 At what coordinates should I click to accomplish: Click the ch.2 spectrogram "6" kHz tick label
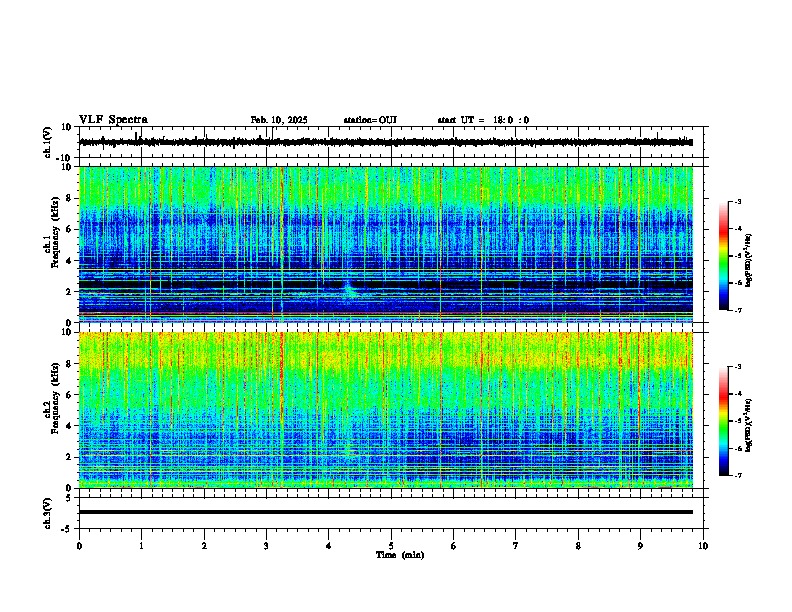[x=70, y=395]
